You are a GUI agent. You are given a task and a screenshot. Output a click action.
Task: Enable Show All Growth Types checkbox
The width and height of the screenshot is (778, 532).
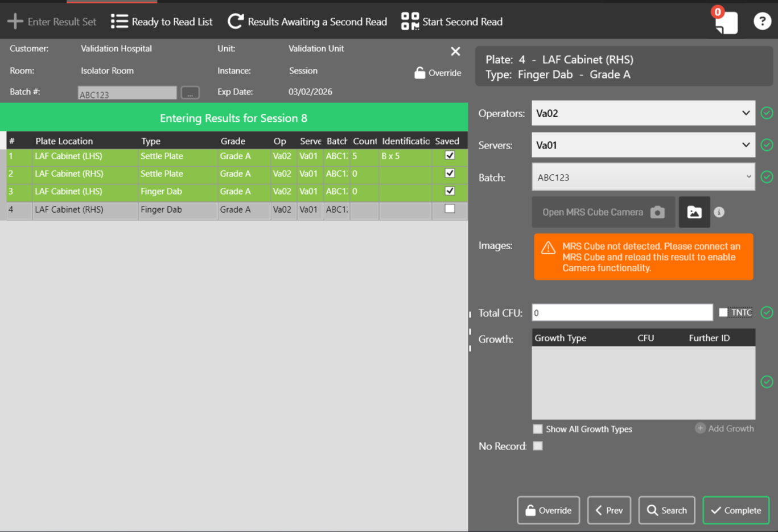[538, 429]
